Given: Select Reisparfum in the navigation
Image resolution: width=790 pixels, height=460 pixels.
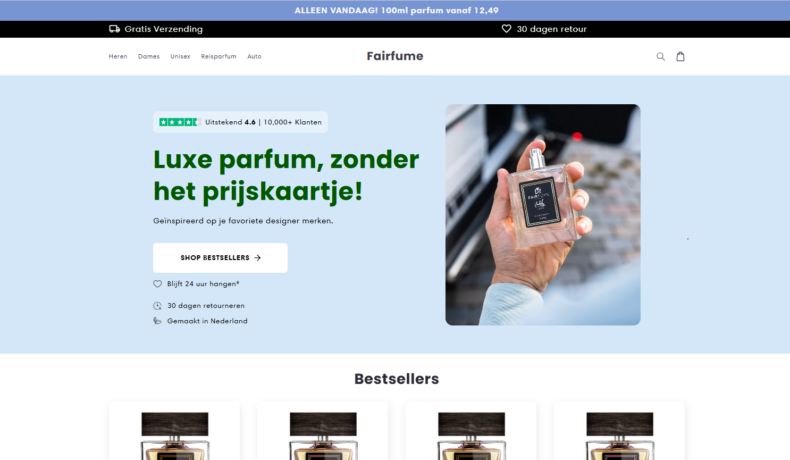Looking at the screenshot, I should 219,56.
